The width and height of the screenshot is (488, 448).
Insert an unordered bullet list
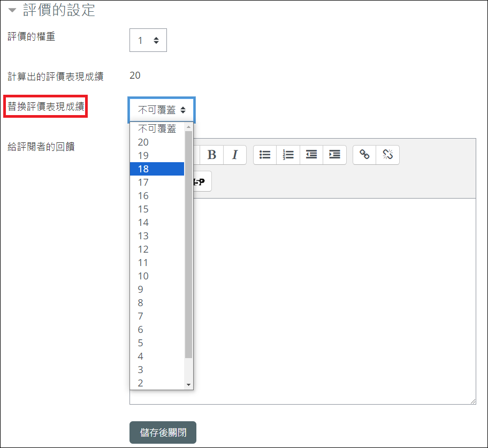[265, 155]
